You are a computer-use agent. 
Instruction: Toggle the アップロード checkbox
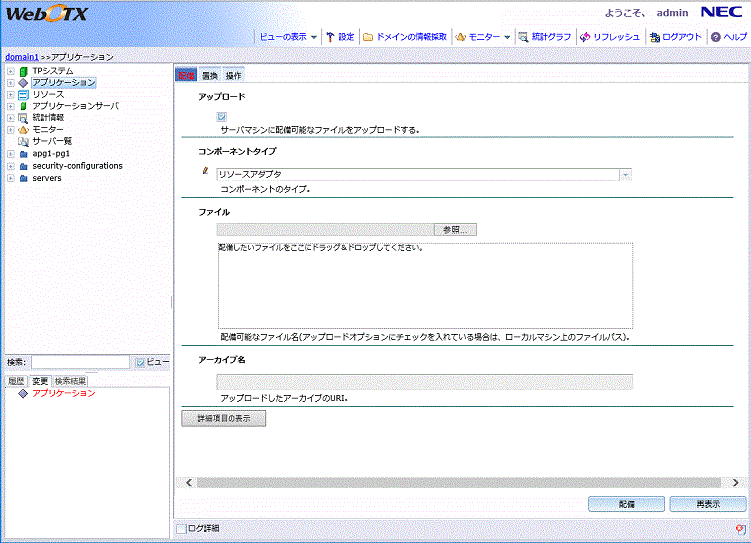tap(221, 117)
